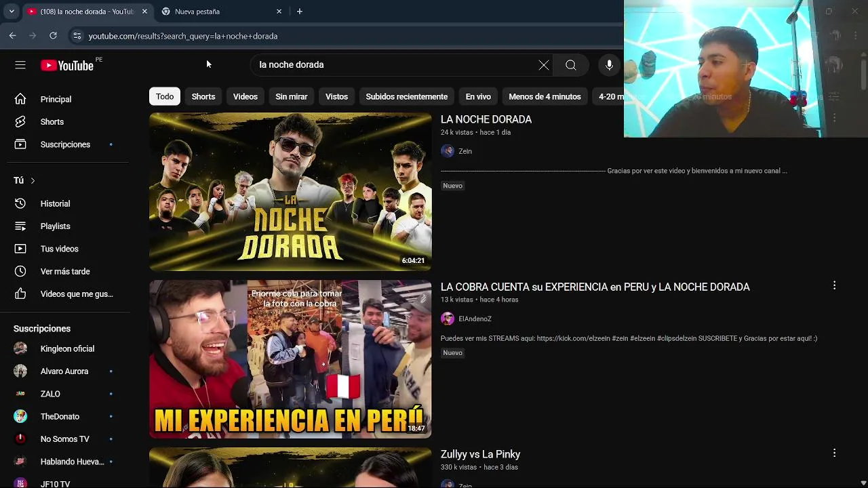Select the Vistos filter chip
Screen dimensions: 868x488
(336, 97)
